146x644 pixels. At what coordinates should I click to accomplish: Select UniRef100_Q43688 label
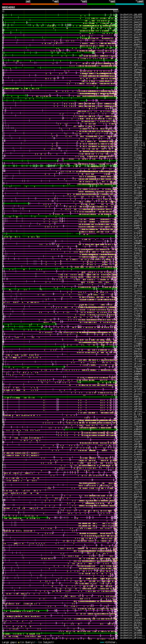131,633
